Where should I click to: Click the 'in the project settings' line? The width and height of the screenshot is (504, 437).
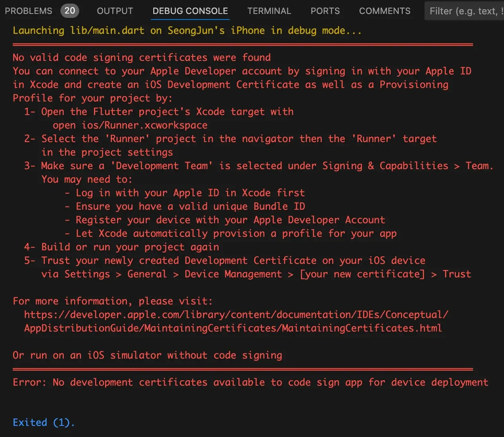107,152
